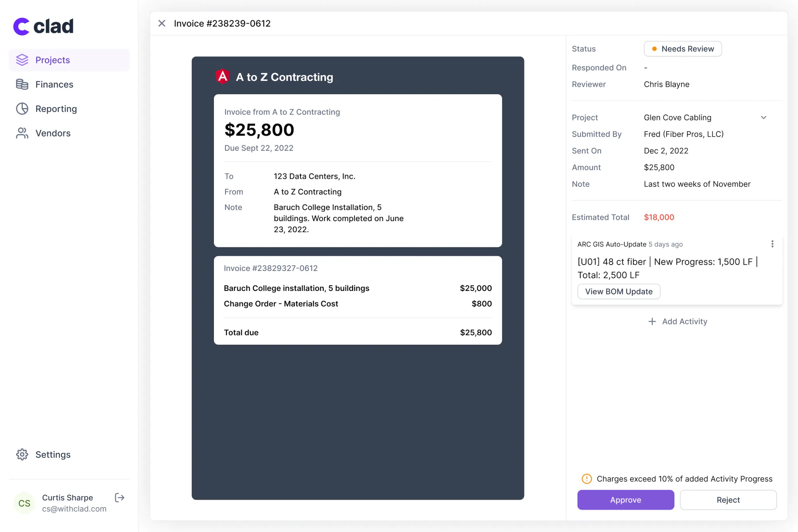This screenshot has width=798, height=532.
Task: Open the activity three-dot menu
Action: coord(772,244)
